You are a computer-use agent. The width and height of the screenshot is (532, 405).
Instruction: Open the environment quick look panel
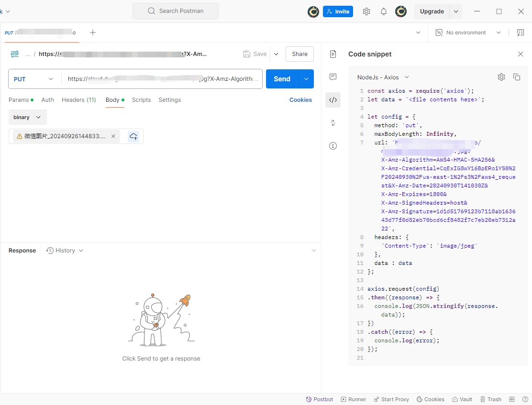pos(520,33)
